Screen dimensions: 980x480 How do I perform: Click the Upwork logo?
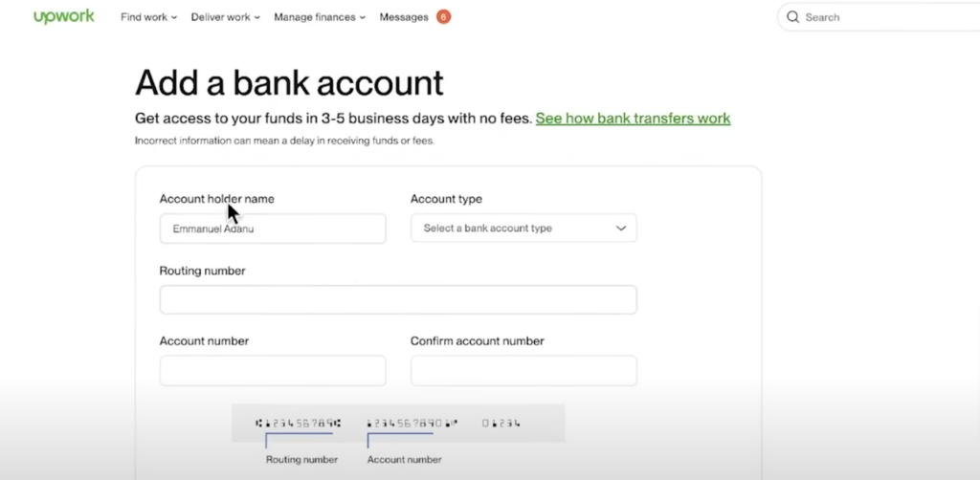64,17
